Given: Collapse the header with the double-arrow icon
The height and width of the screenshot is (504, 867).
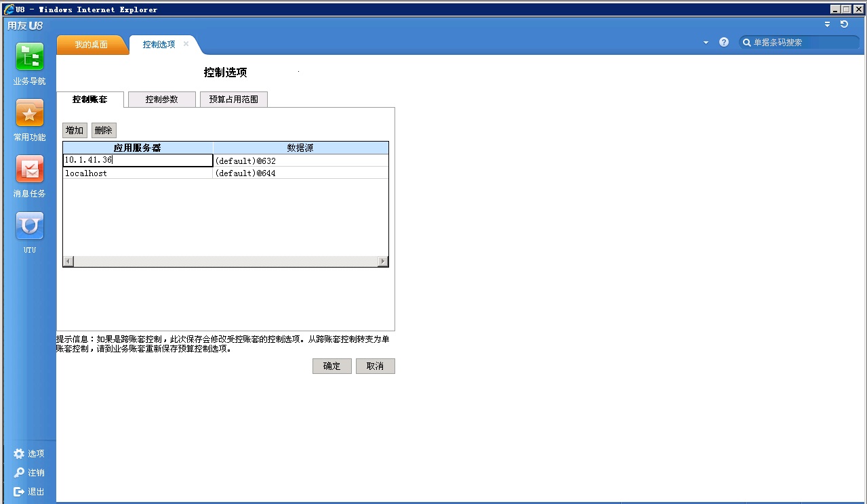Looking at the screenshot, I should pos(827,24).
